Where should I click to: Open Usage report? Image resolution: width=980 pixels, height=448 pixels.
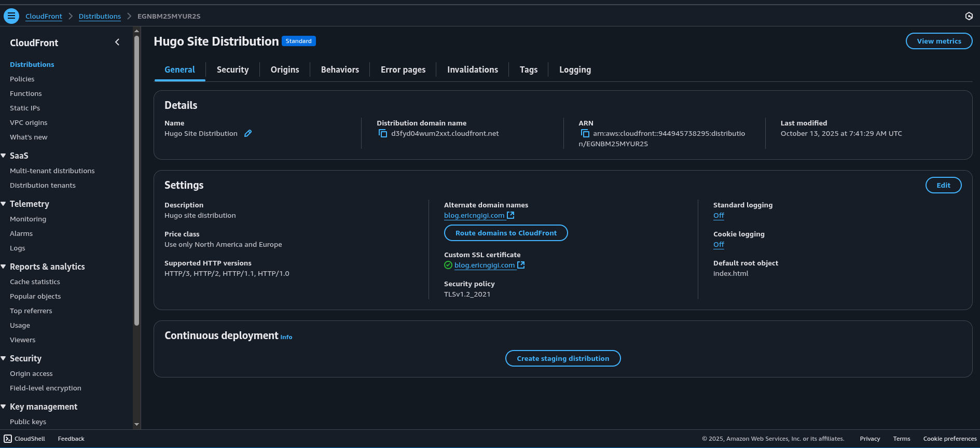pyautogui.click(x=20, y=325)
